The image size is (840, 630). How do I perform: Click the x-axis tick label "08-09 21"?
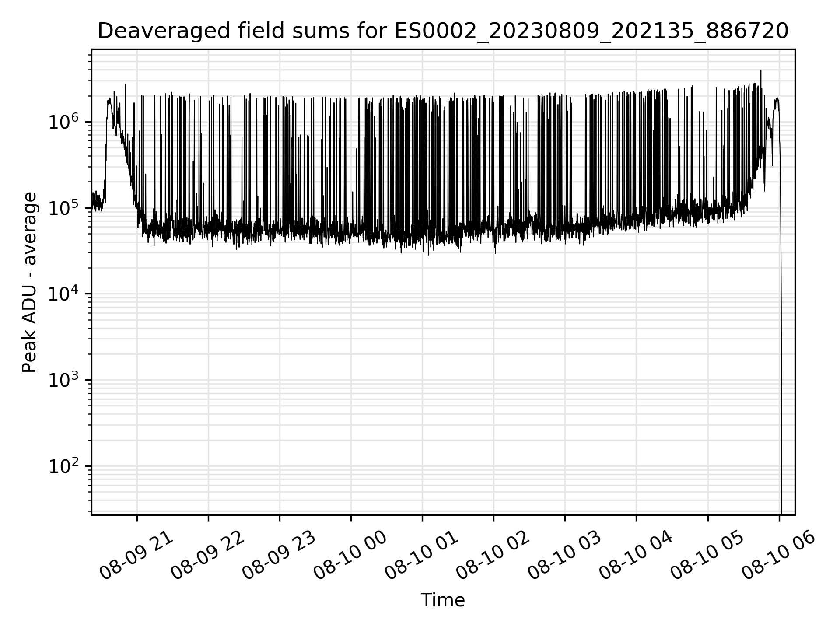click(136, 555)
